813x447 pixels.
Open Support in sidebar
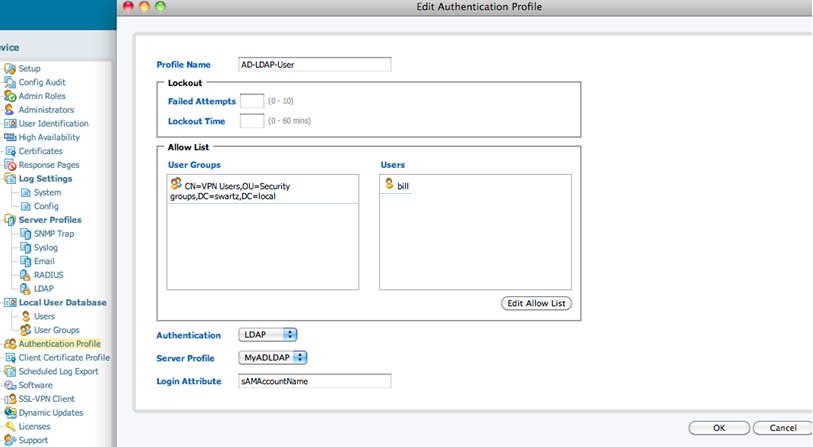(33, 440)
